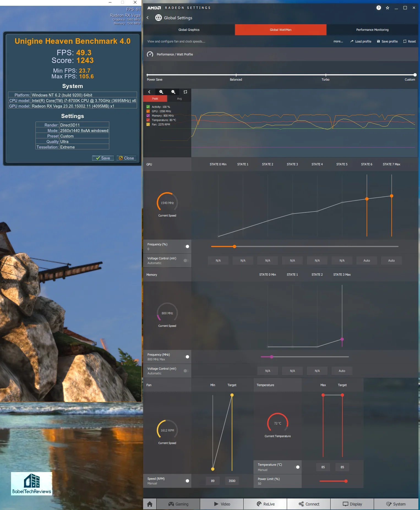Click the BabelTechReviews logo
Viewport: 420px width, 510px height.
[32, 484]
